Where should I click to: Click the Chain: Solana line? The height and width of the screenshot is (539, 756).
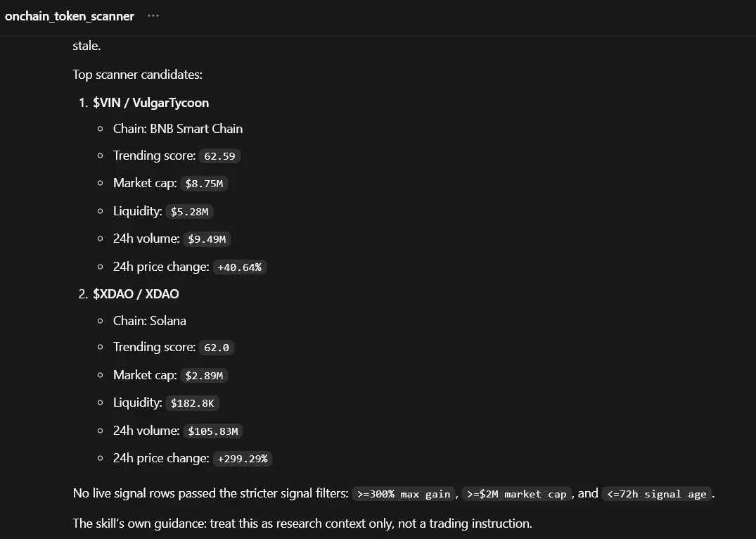tap(150, 321)
